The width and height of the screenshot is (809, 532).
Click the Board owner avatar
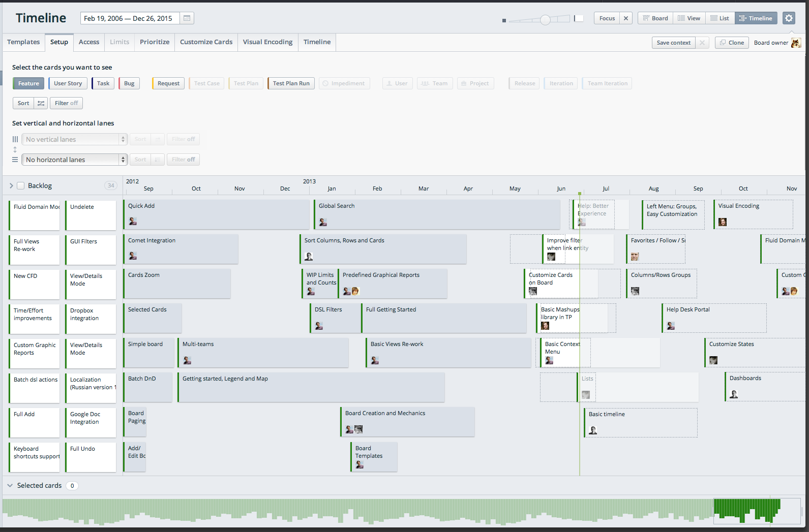tap(796, 43)
